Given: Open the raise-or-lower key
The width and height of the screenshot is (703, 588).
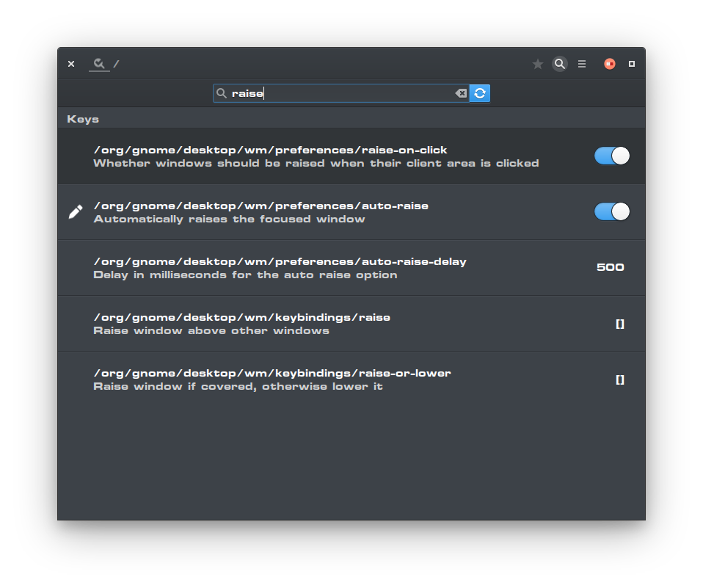Looking at the screenshot, I should point(272,379).
